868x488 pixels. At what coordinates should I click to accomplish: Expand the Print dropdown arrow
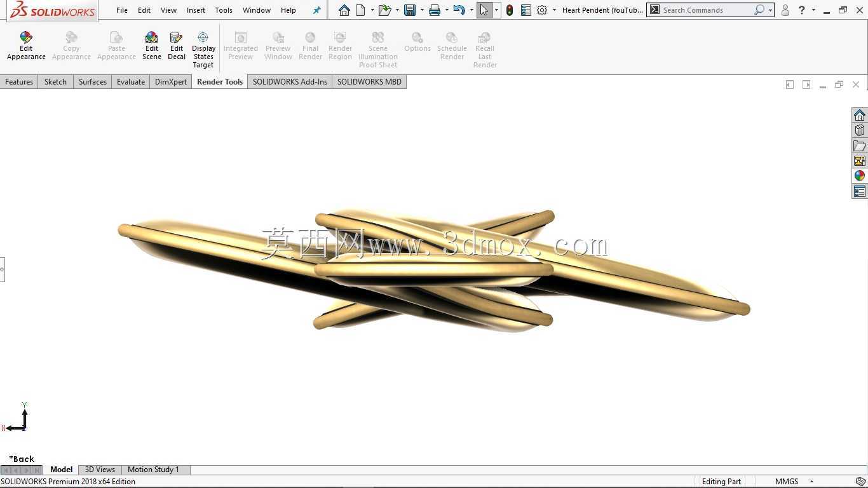[x=447, y=10]
